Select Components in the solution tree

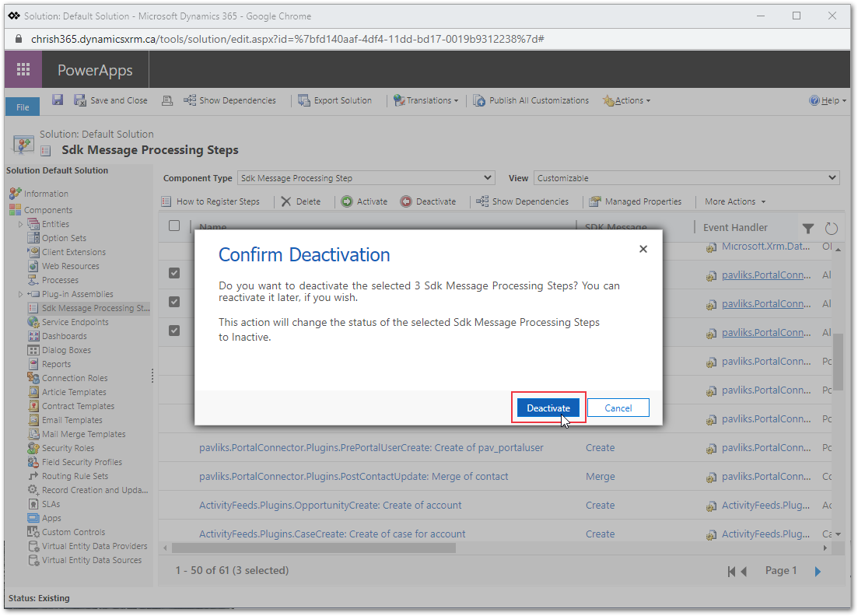(48, 210)
